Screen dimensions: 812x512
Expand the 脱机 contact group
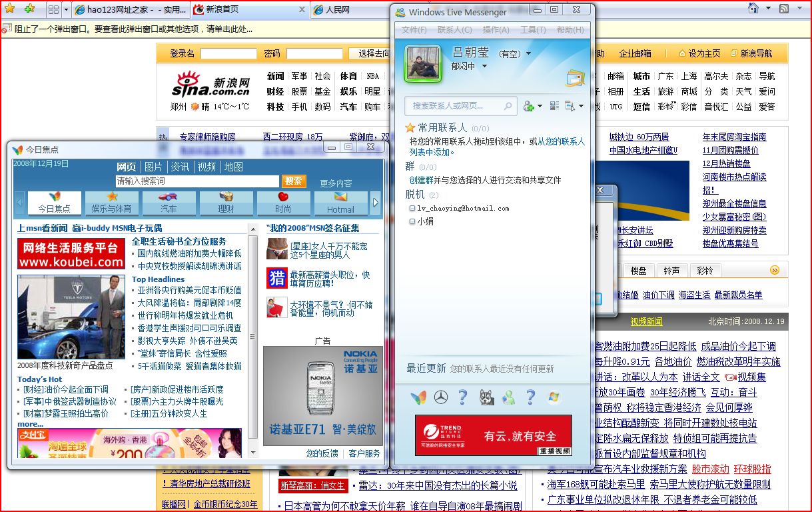415,194
